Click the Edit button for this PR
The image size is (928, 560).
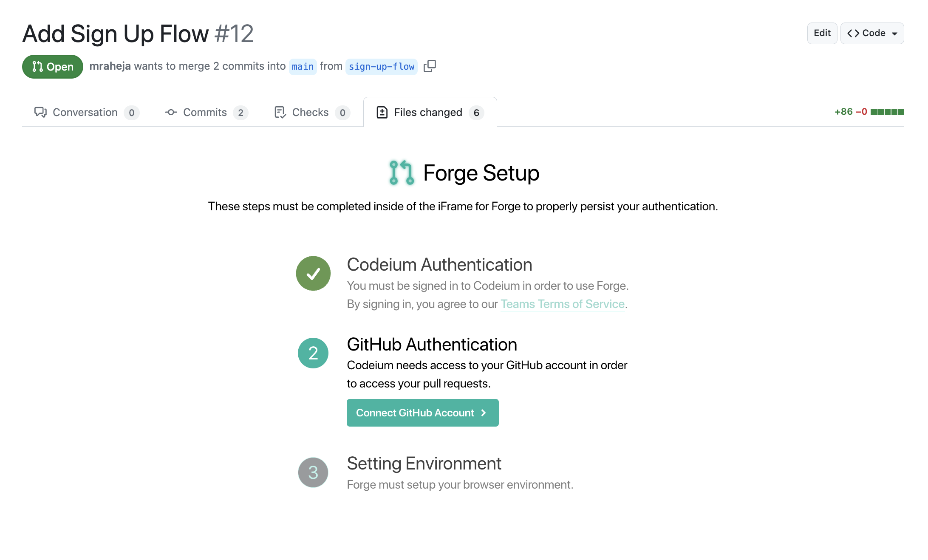821,33
